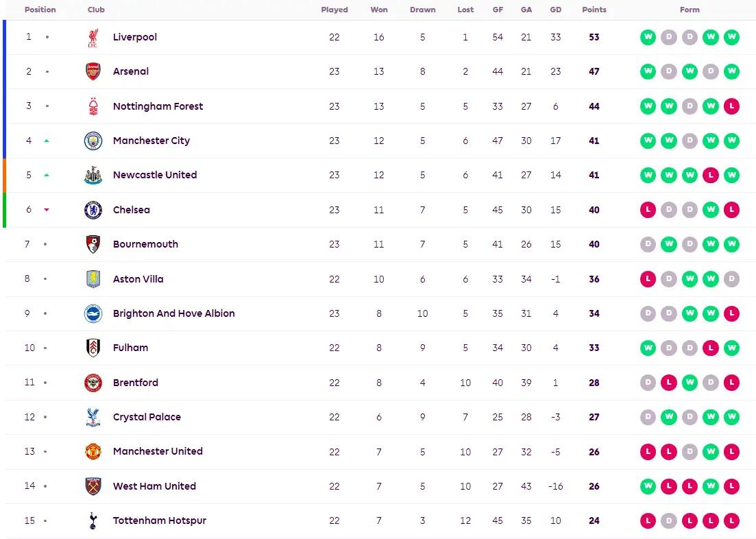Click the Fulham club name
Viewport: 756px width, 539px height.
point(130,348)
